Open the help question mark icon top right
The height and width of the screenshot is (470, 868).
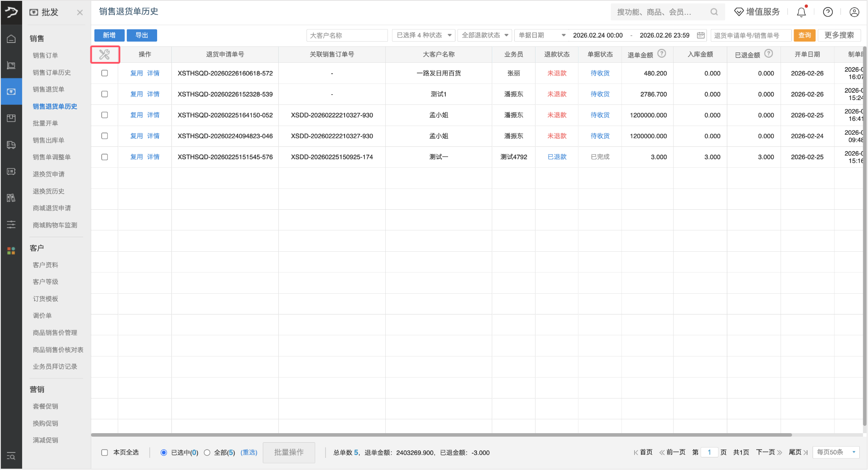tap(828, 12)
